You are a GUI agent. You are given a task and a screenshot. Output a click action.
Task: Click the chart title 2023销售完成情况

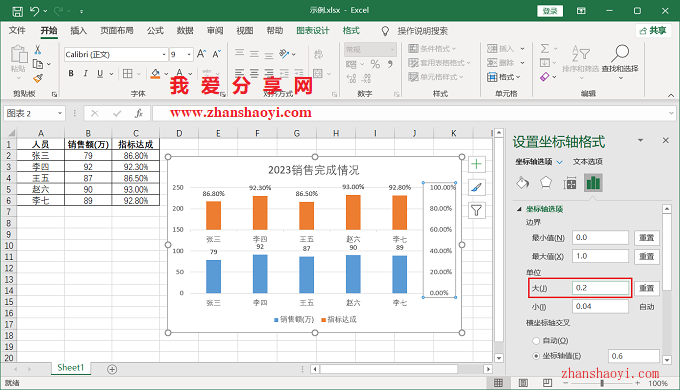point(314,170)
